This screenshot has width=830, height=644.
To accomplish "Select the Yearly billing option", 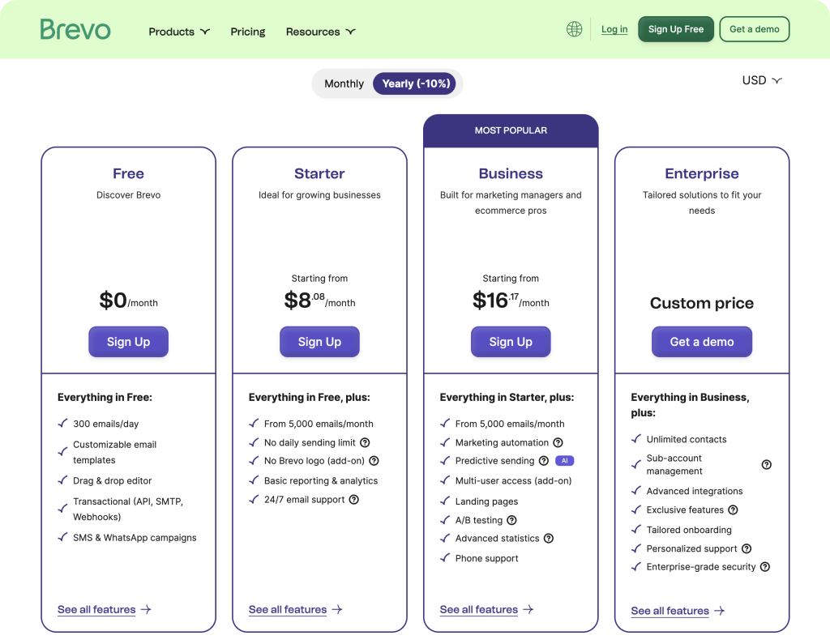I will [415, 83].
